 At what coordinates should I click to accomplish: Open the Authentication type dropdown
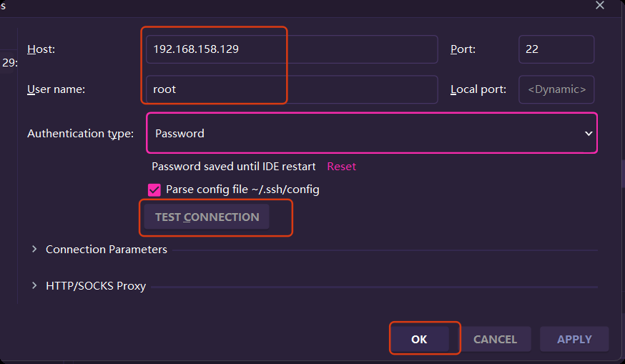(x=371, y=133)
